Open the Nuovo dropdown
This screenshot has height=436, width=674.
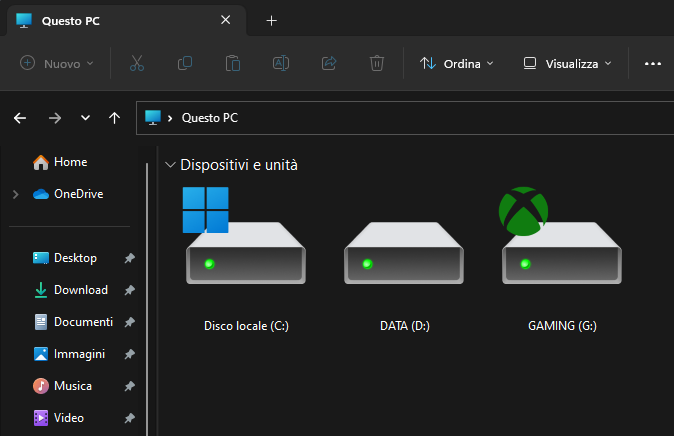click(x=57, y=64)
